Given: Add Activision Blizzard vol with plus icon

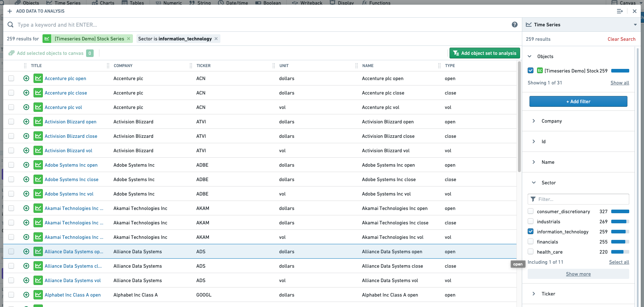Looking at the screenshot, I should (26, 150).
